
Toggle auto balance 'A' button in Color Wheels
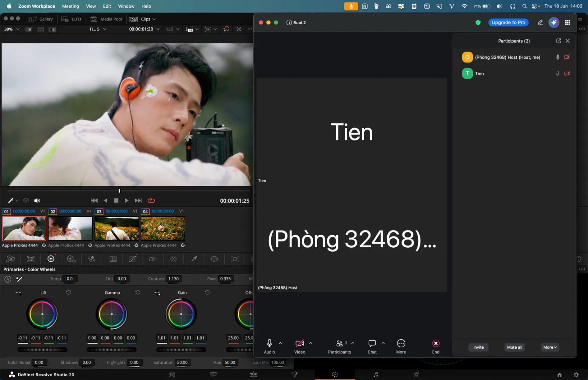[8, 279]
